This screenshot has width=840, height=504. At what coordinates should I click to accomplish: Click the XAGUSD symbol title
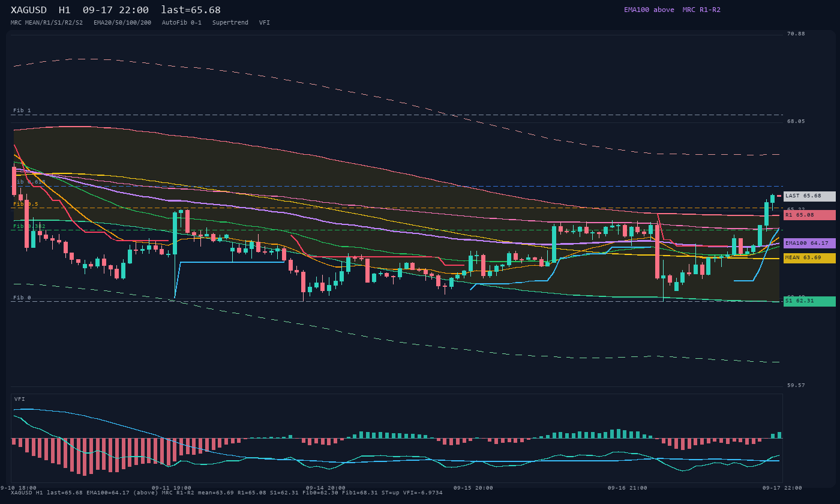pos(29,10)
